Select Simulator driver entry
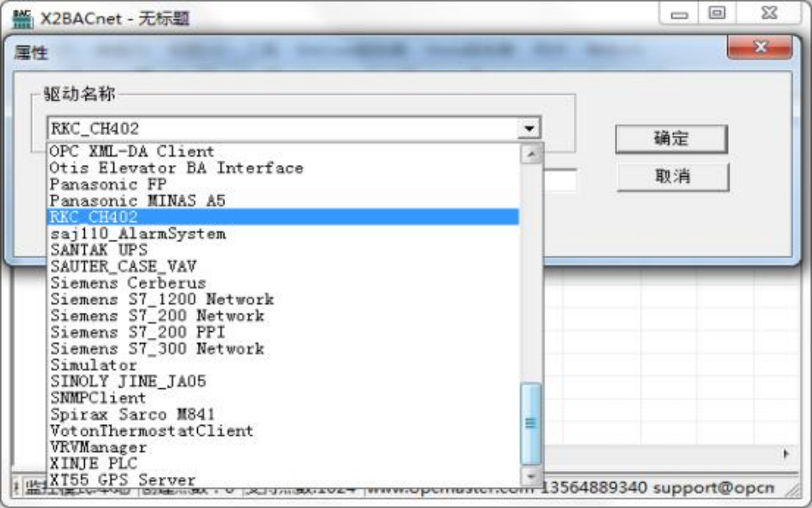The height and width of the screenshot is (508, 812). (284, 365)
